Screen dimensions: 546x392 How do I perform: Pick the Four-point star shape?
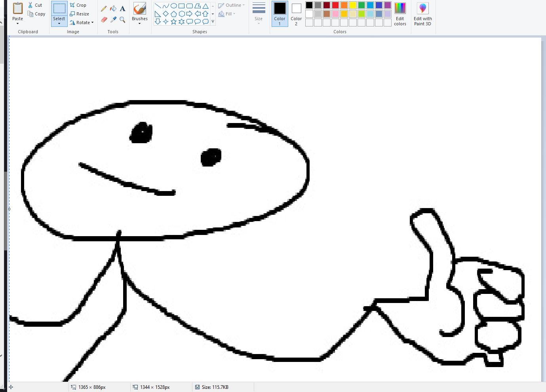tap(166, 22)
